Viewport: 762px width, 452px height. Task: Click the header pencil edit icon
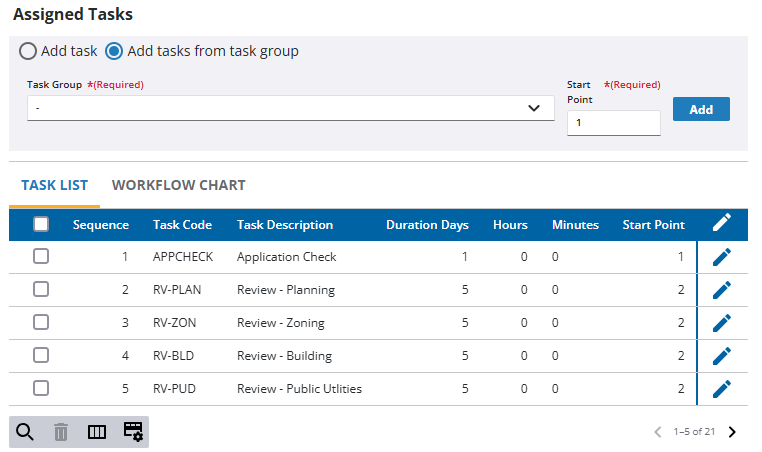click(x=721, y=224)
